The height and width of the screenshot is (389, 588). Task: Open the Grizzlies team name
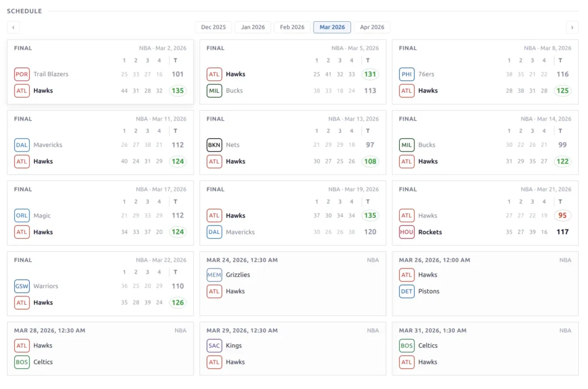pos(238,275)
